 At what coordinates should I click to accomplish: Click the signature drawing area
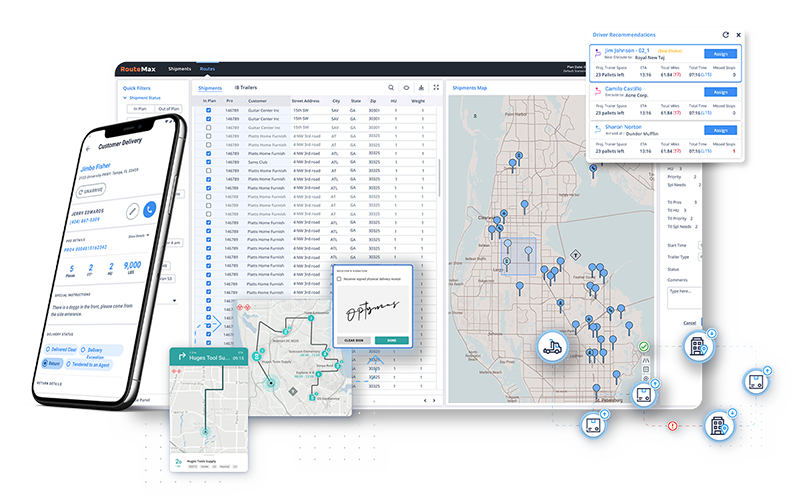372,309
